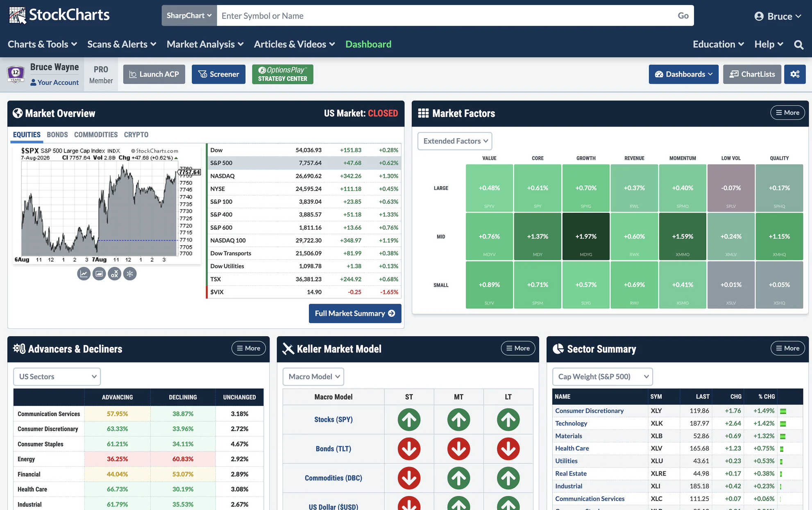Click More in Advancers & Decliners panel

248,348
